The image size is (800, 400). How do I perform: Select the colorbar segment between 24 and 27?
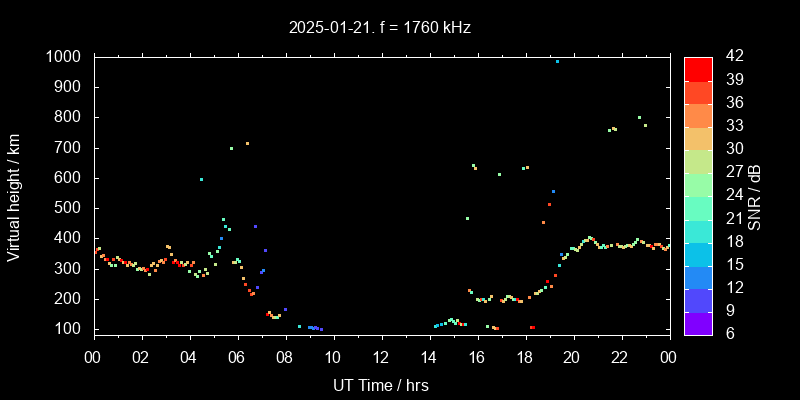pyautogui.click(x=697, y=184)
